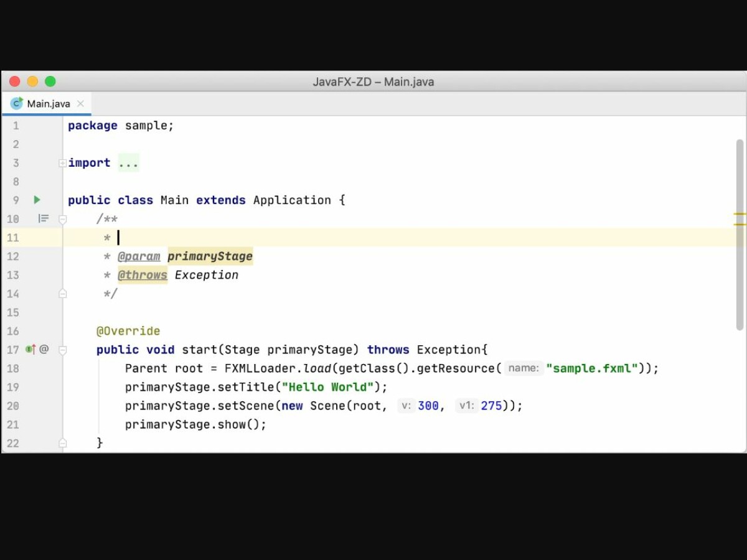Click the fold end marker on line 22
The width and height of the screenshot is (747, 560).
click(62, 442)
